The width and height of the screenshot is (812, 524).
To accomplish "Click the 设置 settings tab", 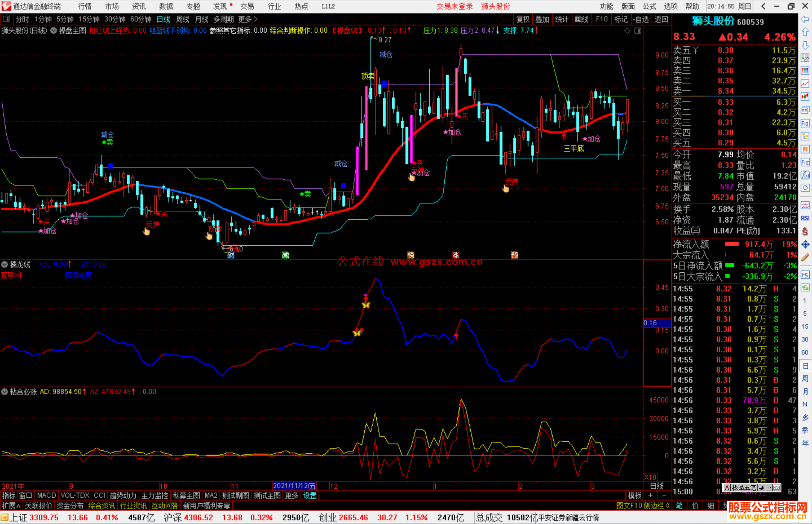I will tap(310, 495).
